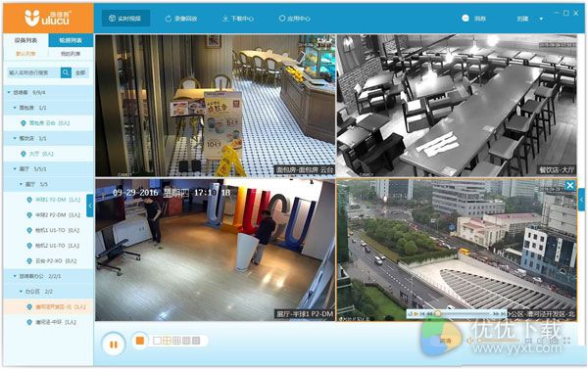Close the selected street camera view
The image size is (588, 369).
tap(570, 185)
